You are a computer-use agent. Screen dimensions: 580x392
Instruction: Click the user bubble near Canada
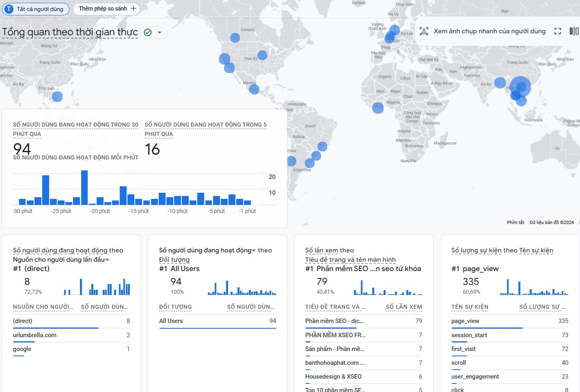point(235,38)
